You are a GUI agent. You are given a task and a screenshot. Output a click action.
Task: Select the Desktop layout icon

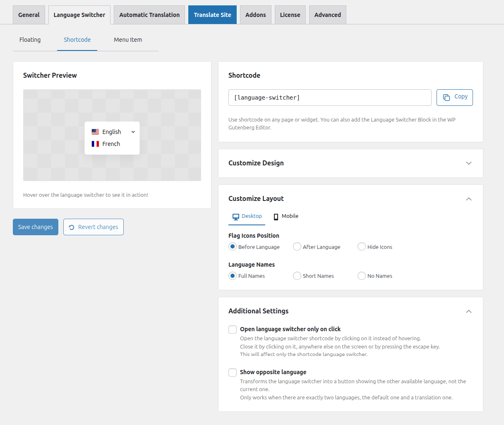click(236, 216)
